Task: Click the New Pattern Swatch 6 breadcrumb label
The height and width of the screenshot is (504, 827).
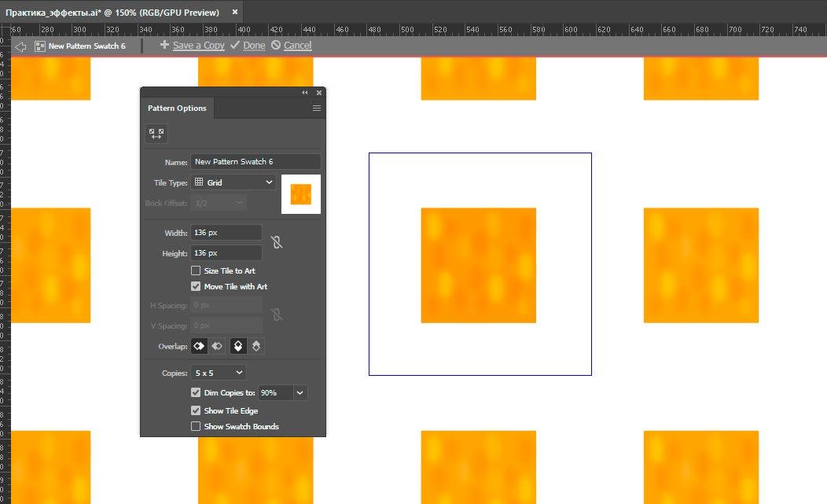Action: (87, 46)
